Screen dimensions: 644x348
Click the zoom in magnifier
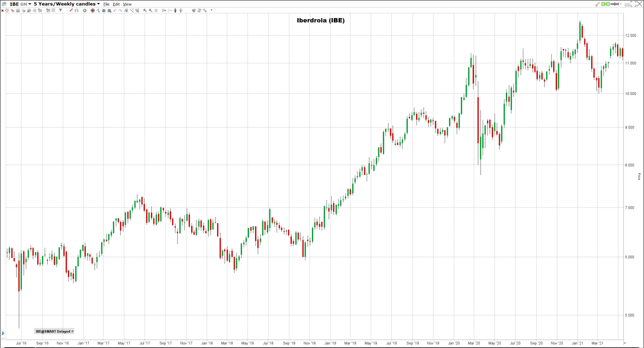tap(145, 10)
